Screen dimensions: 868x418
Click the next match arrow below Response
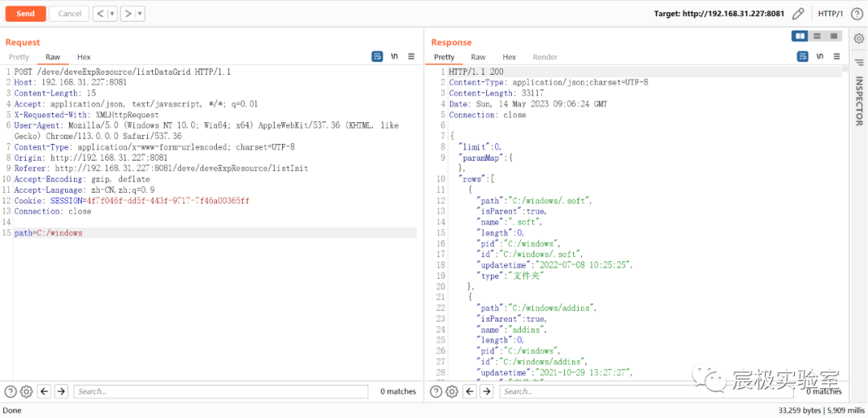coord(486,391)
